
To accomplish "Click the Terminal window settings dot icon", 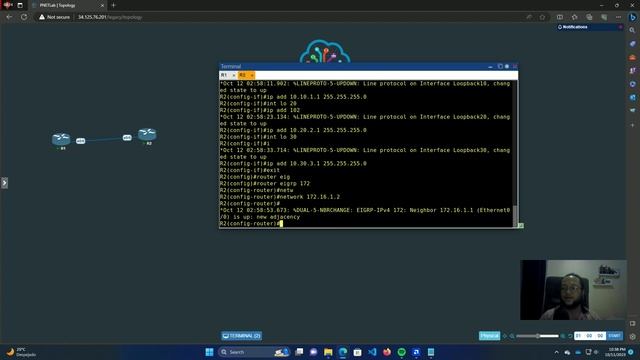I will [507, 67].
